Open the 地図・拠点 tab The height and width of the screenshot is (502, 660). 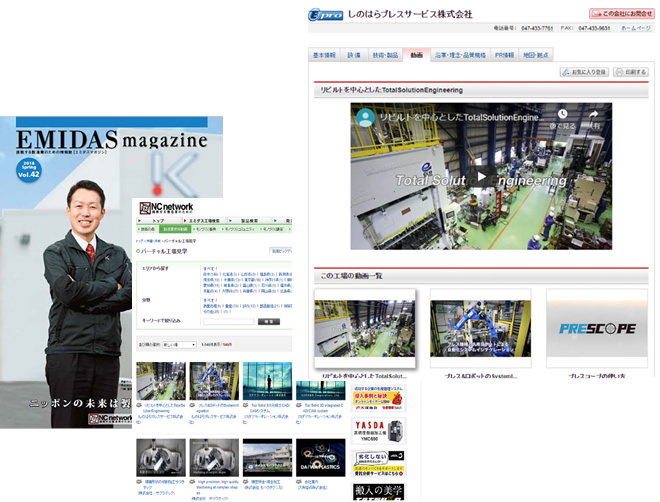pos(536,55)
